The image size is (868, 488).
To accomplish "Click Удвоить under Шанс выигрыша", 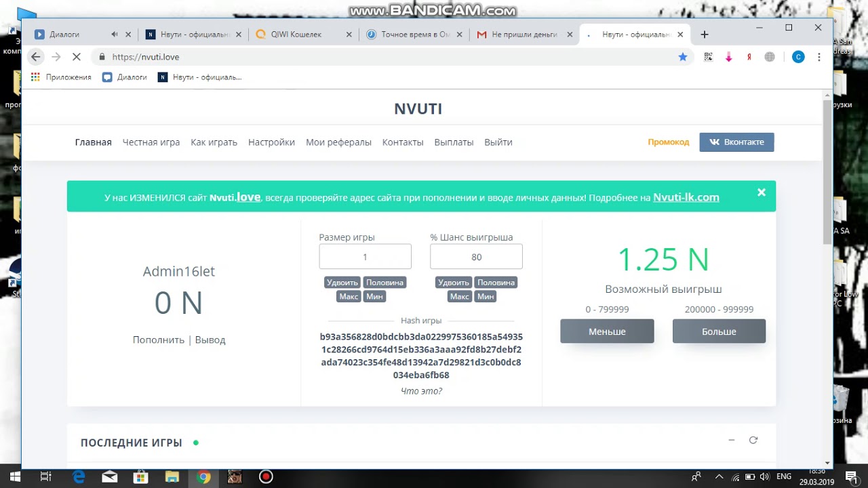I will (454, 283).
